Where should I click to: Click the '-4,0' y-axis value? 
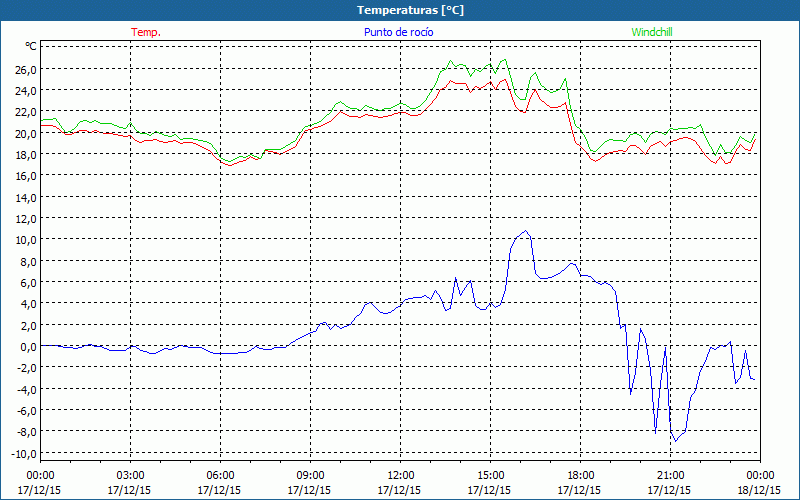tap(27, 389)
